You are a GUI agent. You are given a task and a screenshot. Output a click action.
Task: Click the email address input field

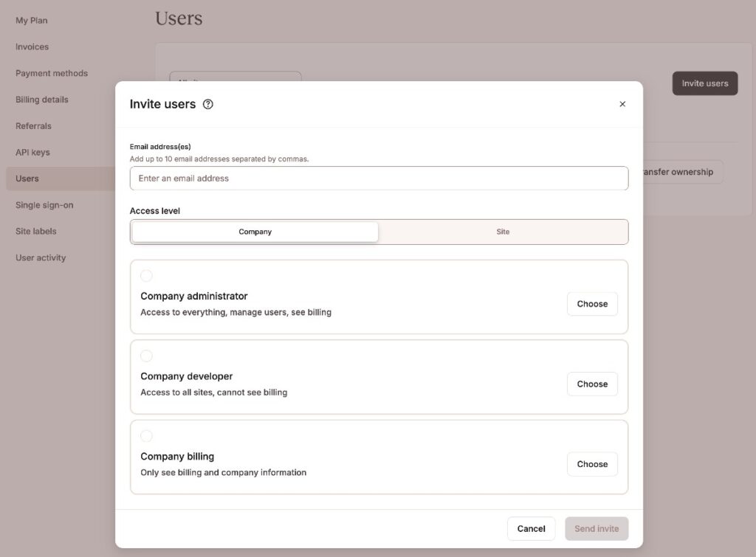point(378,178)
